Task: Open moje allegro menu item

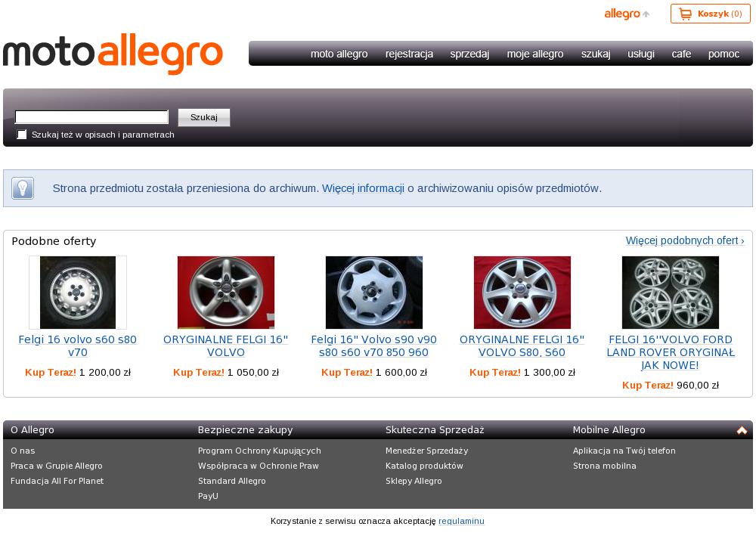Action: click(535, 54)
